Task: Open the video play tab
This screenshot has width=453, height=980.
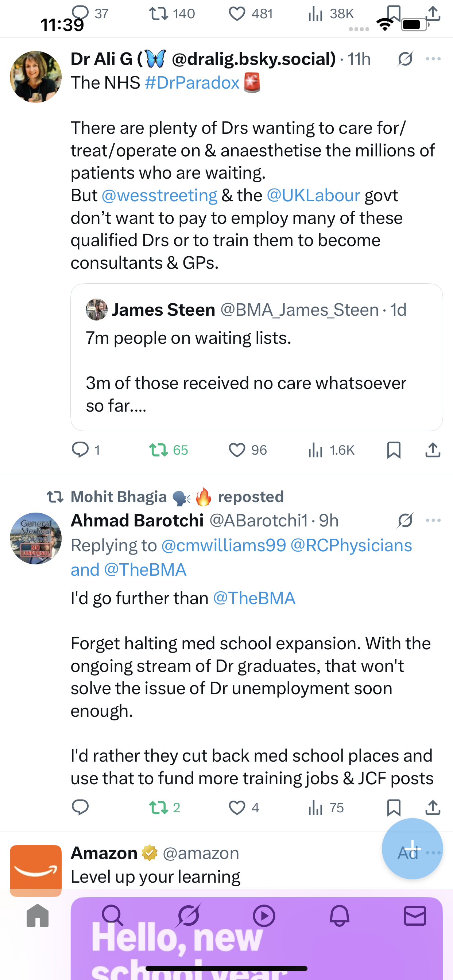Action: click(x=264, y=915)
